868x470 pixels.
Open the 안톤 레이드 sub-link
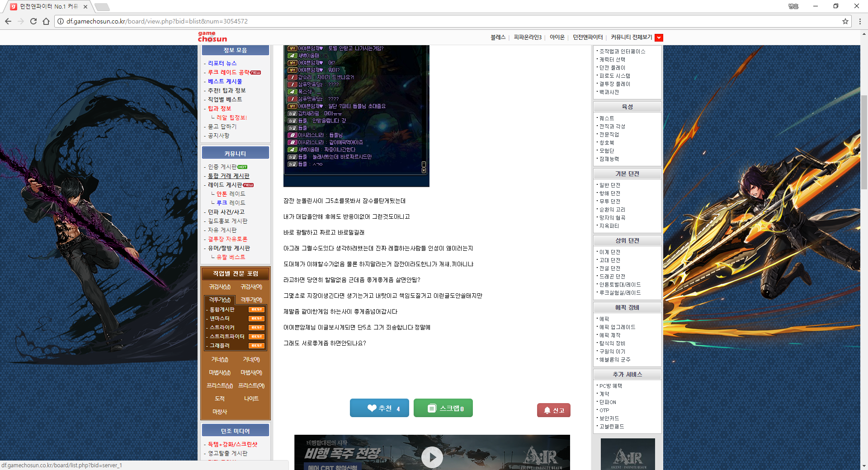(x=231, y=194)
